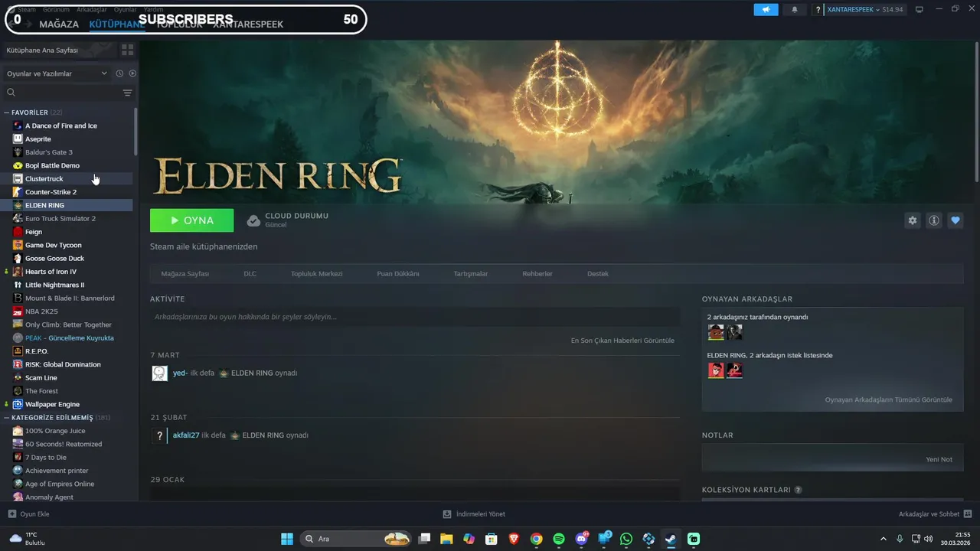The width and height of the screenshot is (980, 551).
Task: Toggle ELDEN RING favorite heart
Action: point(955,220)
